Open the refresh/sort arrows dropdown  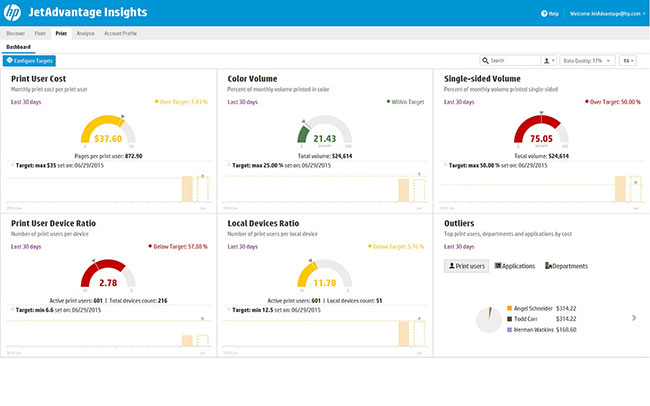coord(628,61)
